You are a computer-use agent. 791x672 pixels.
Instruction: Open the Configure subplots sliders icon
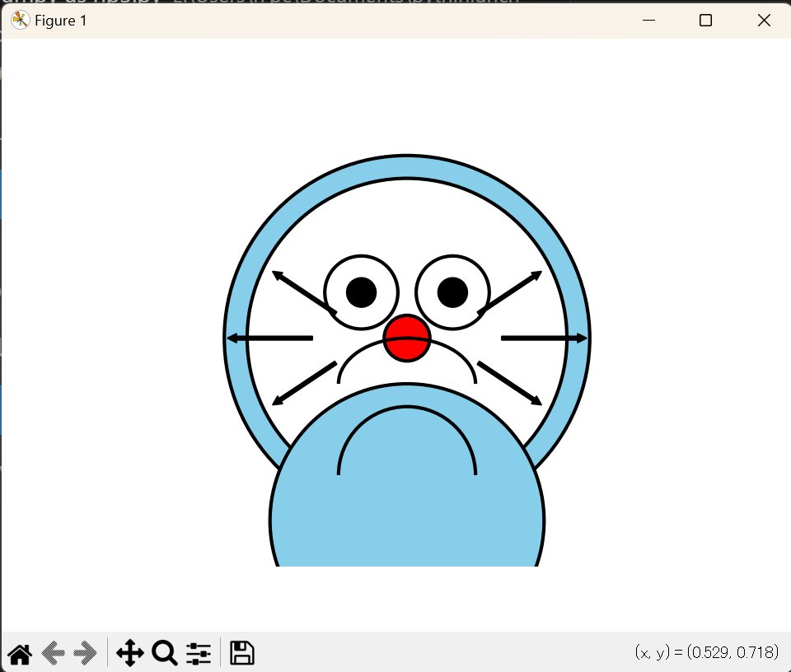(x=199, y=653)
